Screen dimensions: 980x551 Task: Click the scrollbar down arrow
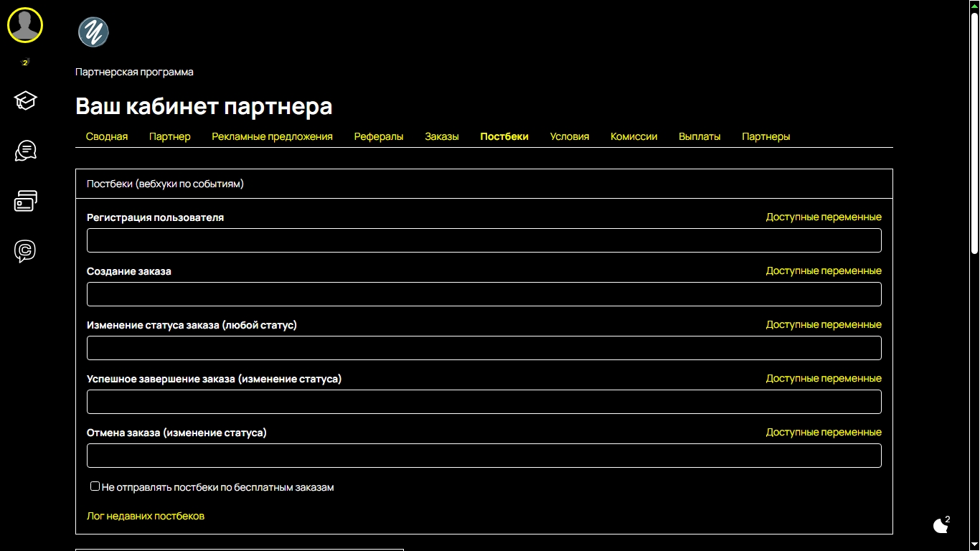click(x=974, y=545)
